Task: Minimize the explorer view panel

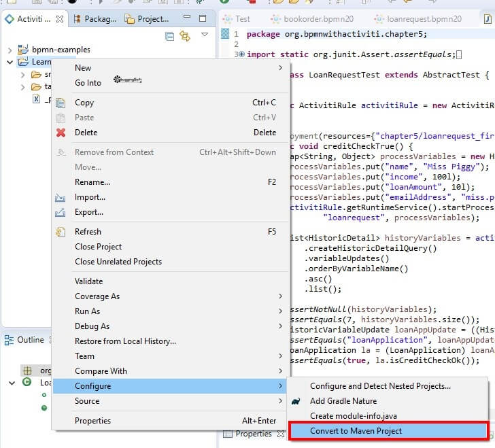Action: 187,17
